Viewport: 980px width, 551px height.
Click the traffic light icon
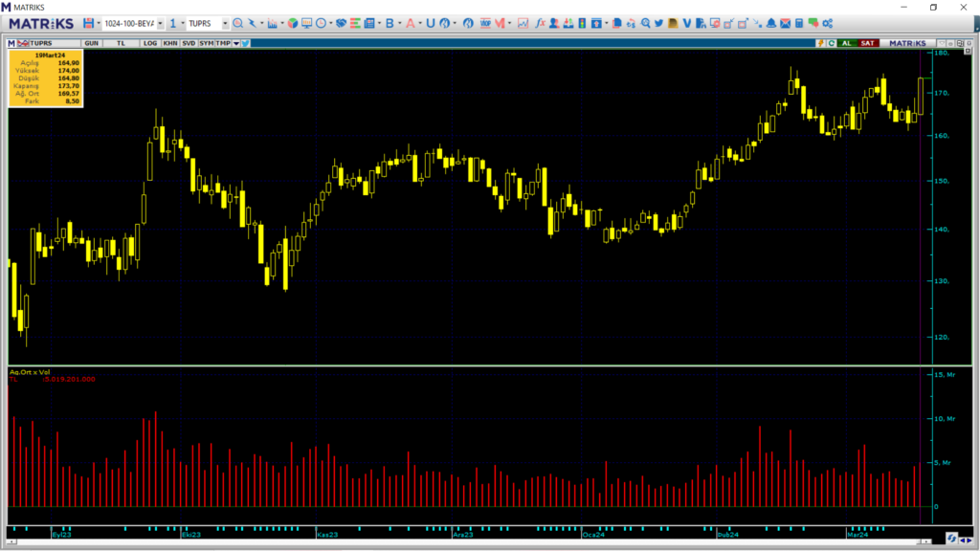tap(582, 23)
